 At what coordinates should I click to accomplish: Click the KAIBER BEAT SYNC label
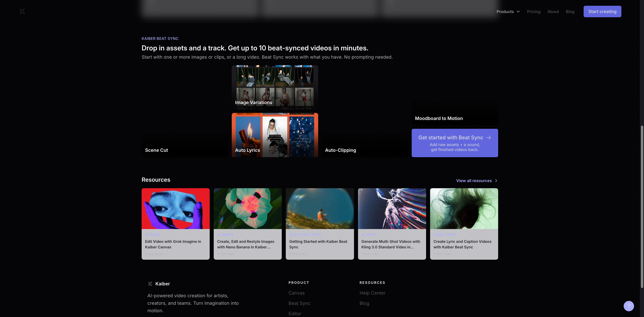pyautogui.click(x=160, y=39)
